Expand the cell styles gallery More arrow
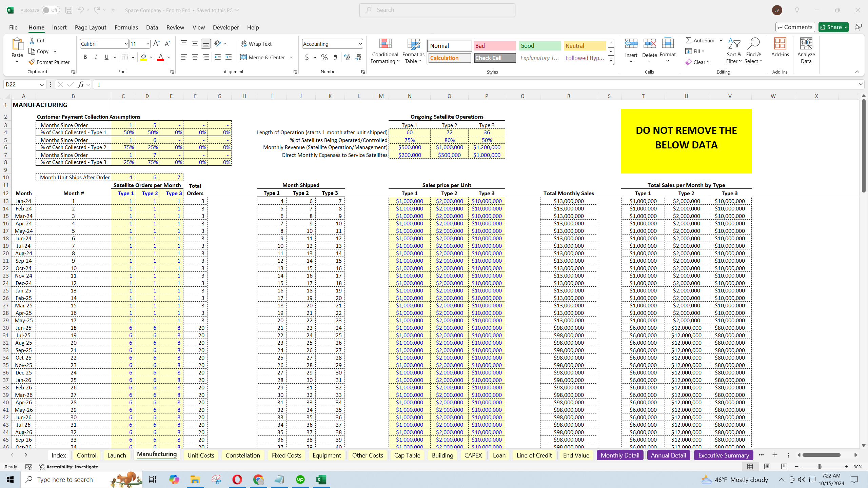This screenshot has height=488, width=868. (x=611, y=60)
